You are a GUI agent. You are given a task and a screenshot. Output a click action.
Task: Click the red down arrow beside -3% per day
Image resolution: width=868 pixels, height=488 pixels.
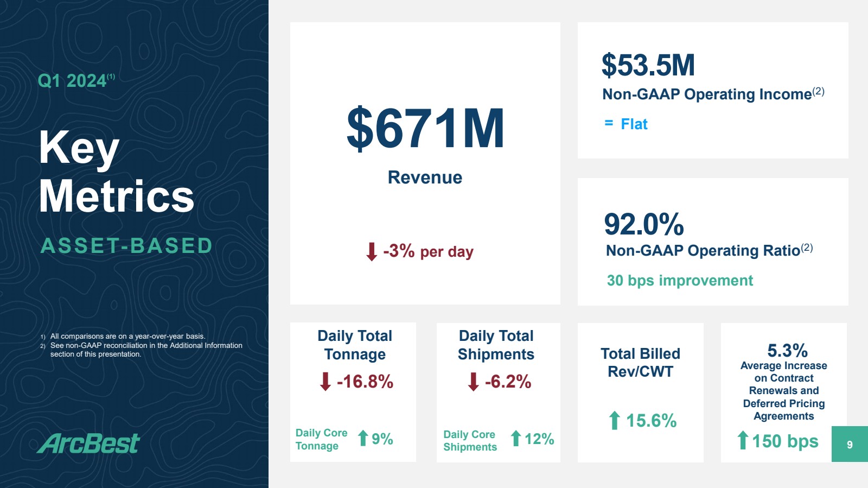(372, 252)
